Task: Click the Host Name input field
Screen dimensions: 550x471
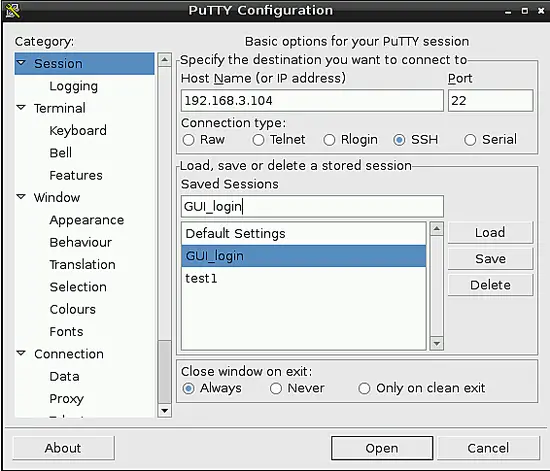Action: pos(312,101)
